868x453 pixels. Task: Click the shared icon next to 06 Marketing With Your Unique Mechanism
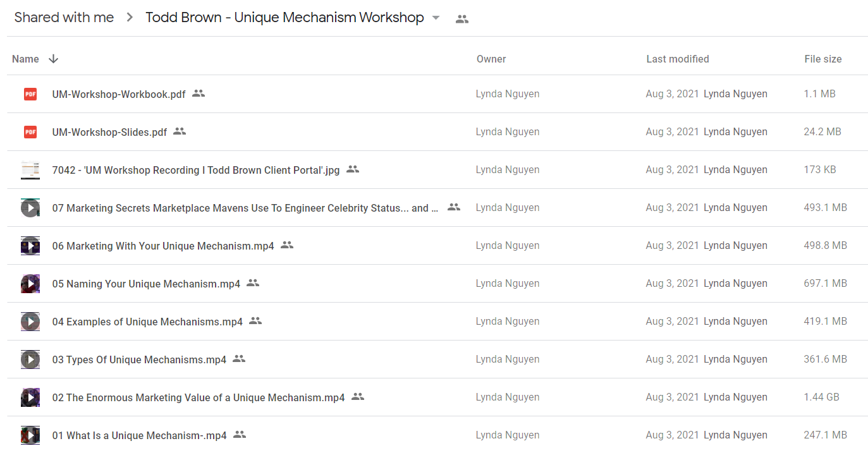click(287, 245)
